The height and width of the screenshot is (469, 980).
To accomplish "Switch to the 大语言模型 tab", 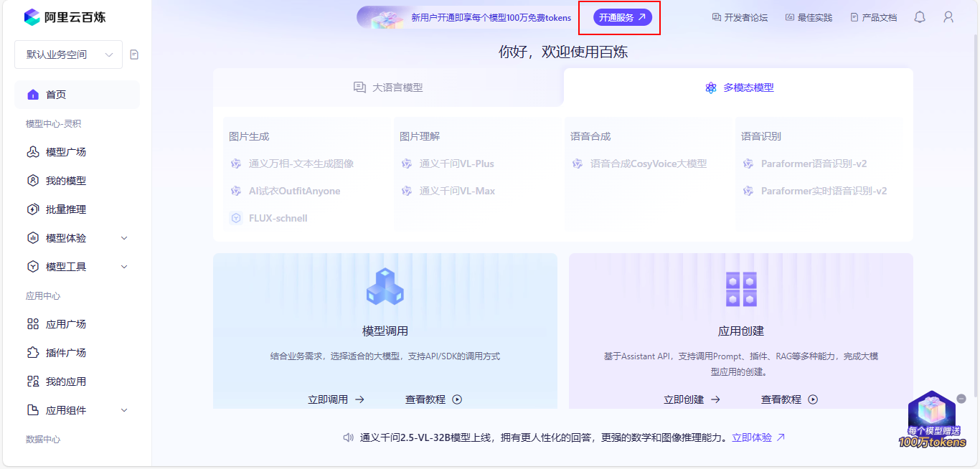I will (391, 87).
